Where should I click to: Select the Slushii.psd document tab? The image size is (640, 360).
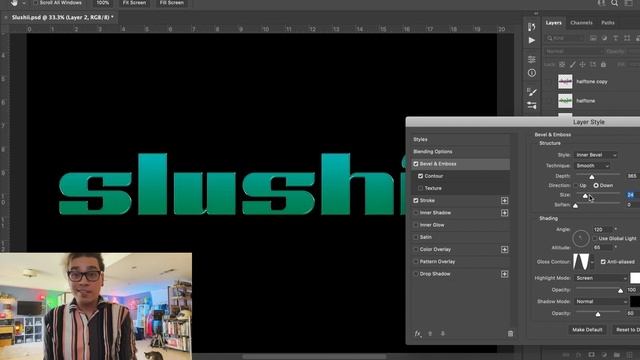click(62, 17)
